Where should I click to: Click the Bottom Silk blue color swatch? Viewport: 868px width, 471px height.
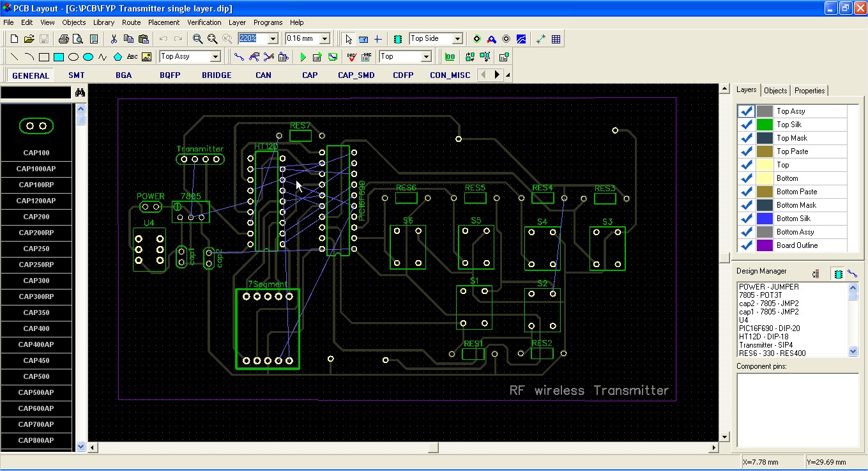pos(765,219)
